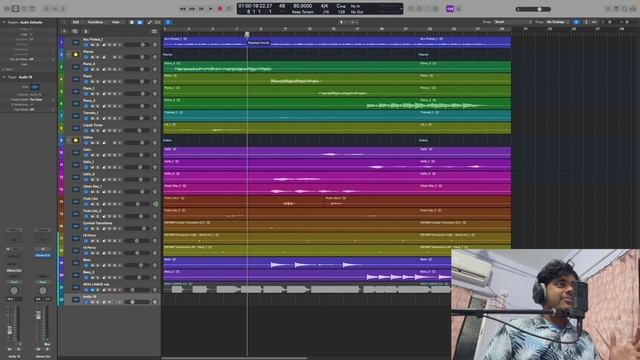
Task: Toggle the blue Waveform Zoom button
Action: [x=576, y=22]
